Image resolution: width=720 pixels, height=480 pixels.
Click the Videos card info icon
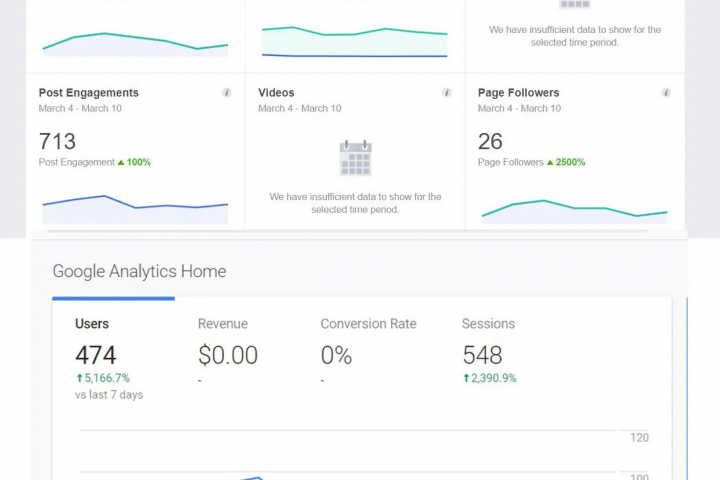pos(447,93)
